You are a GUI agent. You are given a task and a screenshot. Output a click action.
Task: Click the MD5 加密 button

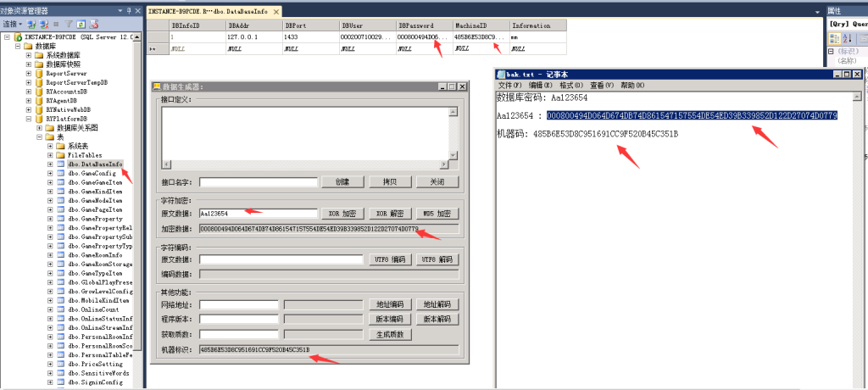point(437,214)
